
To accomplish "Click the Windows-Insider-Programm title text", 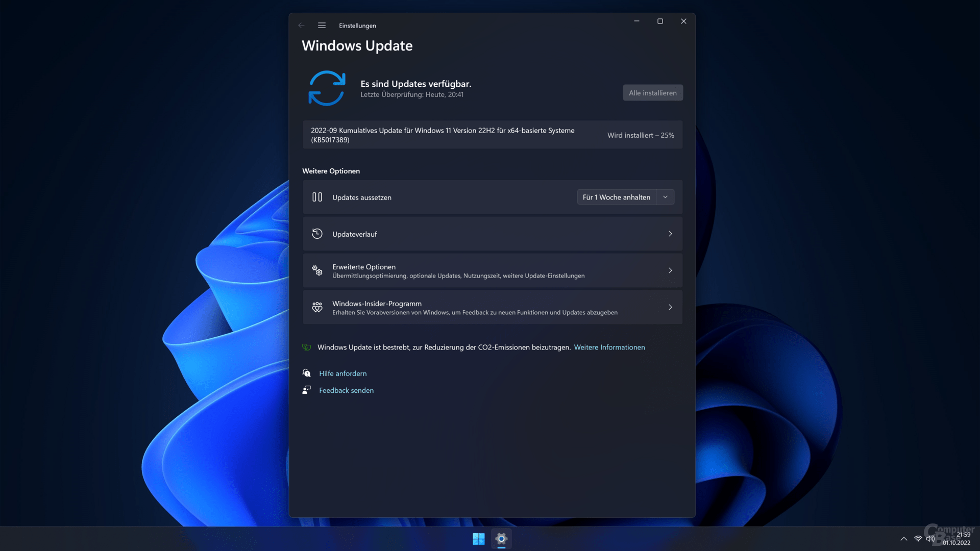I will (377, 304).
